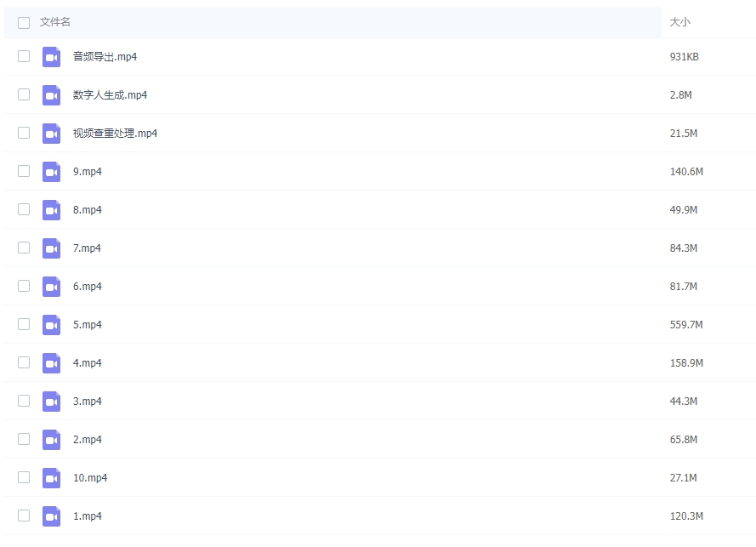
Task: Open the 2.mp4 file name
Action: pyautogui.click(x=87, y=440)
